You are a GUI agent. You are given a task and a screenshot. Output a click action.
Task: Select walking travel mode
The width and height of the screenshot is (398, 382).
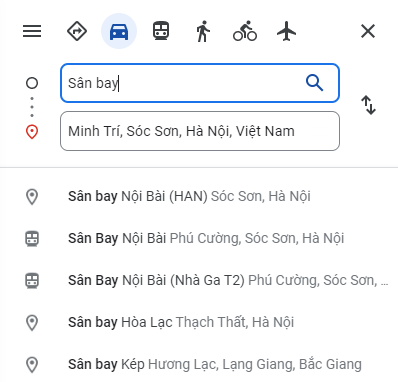(x=203, y=31)
